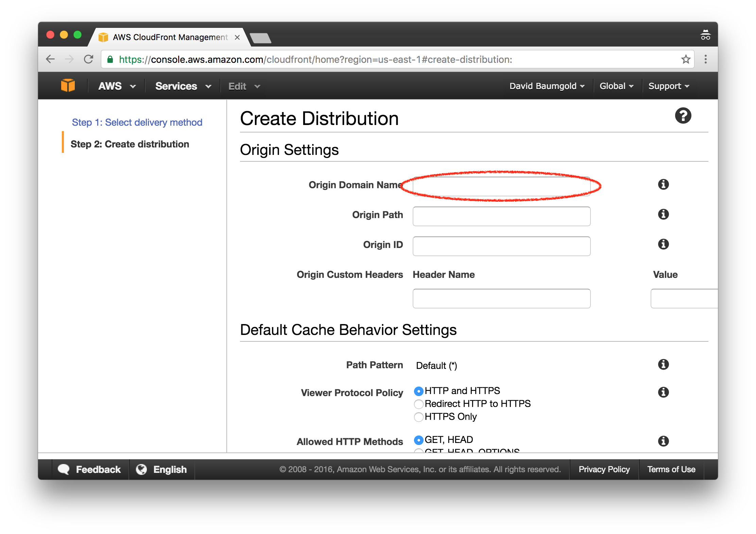Go forward with the browser forward arrow
Screen dimensions: 756x534
pos(69,59)
